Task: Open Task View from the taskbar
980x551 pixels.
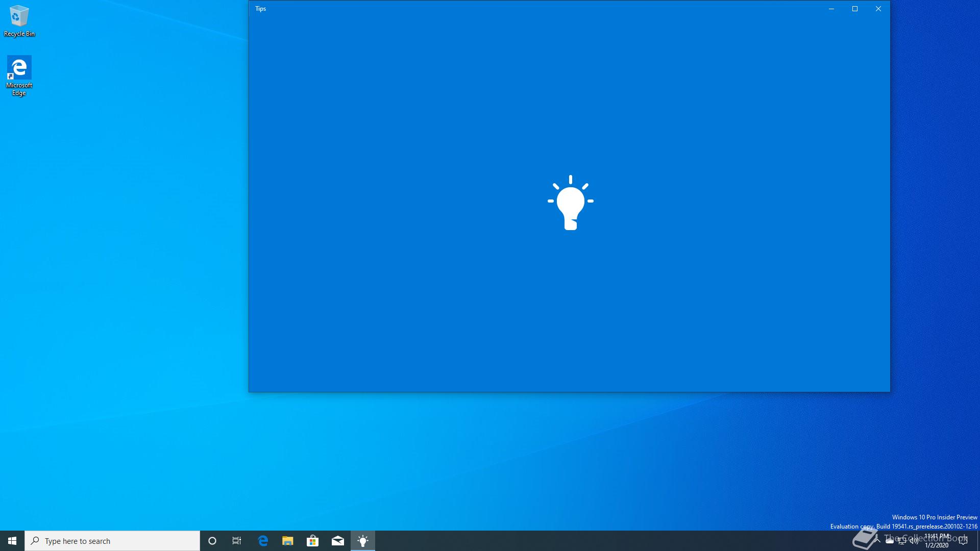Action: (237, 541)
